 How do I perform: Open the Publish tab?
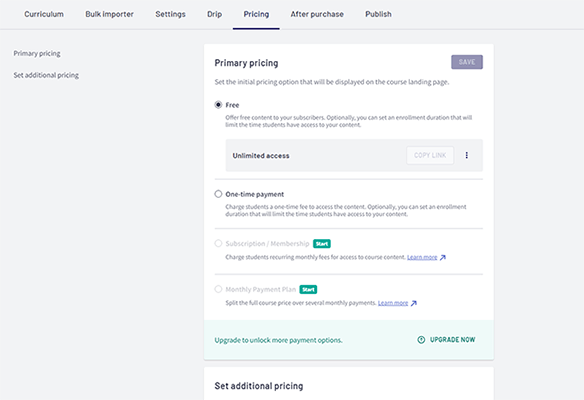pos(378,14)
